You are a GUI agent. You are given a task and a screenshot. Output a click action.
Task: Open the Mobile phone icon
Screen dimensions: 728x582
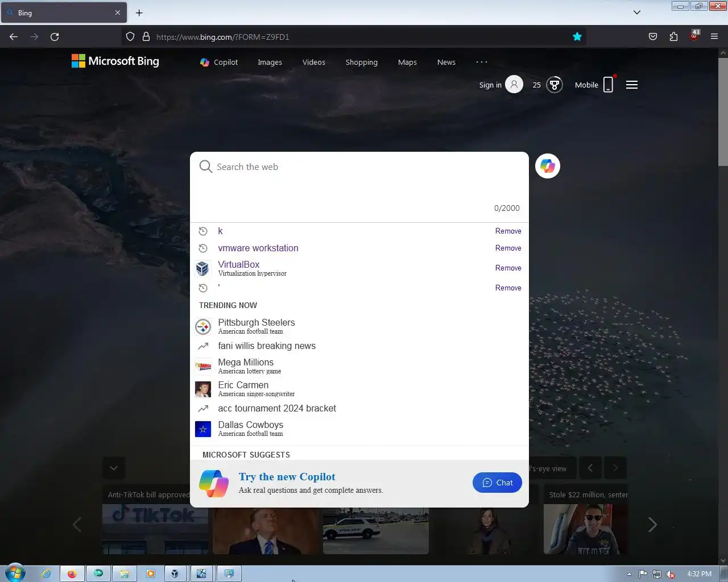[609, 85]
